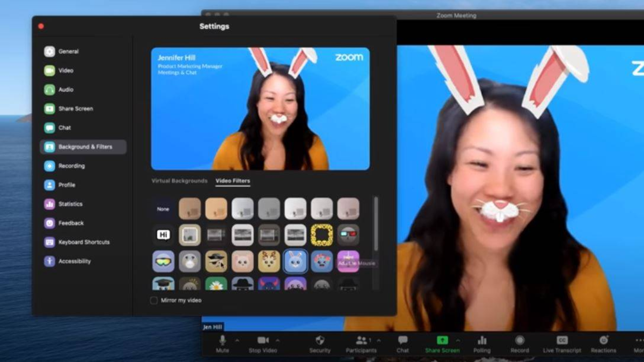This screenshot has height=362, width=644.
Task: Expand video options arrow beside Stop Video
Action: coord(277,340)
